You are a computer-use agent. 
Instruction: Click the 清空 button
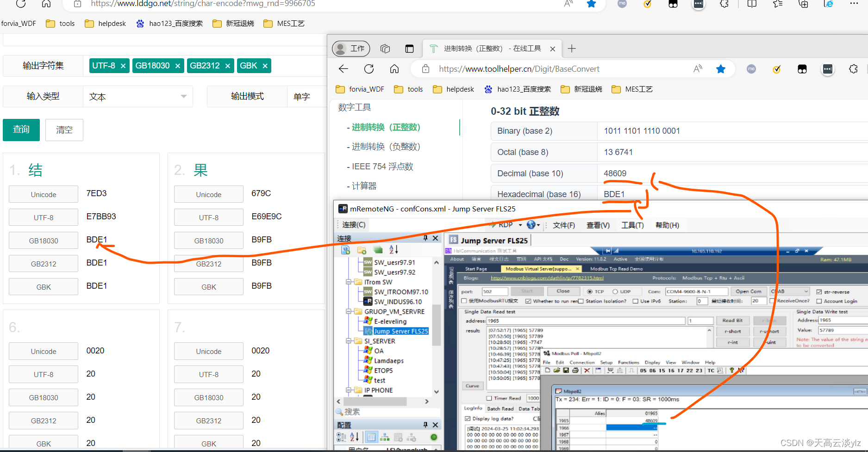64,130
